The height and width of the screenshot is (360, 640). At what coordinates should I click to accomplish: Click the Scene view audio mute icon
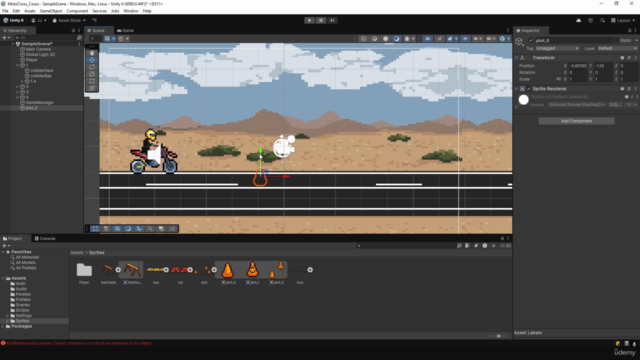pos(439,39)
